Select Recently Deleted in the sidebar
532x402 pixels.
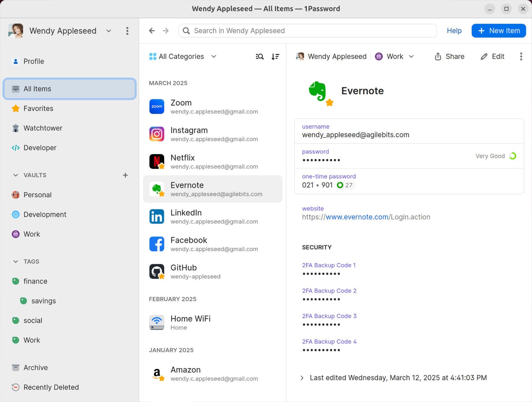coord(51,387)
